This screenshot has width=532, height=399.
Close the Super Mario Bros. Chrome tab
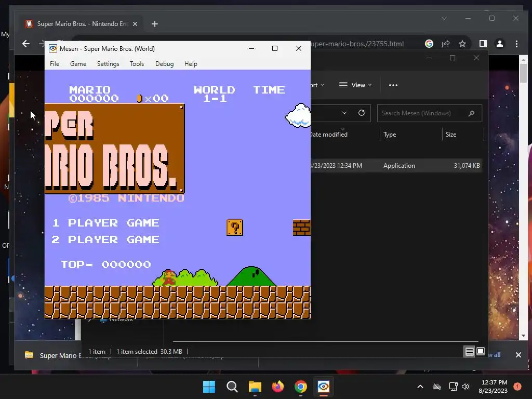135,24
